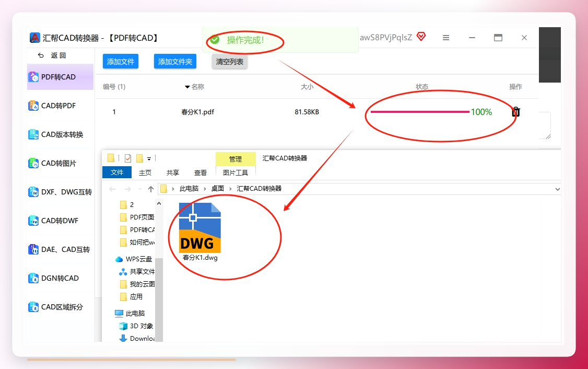Switch to the 主页 ribbon tab
Screen dimensions: 588x369
click(x=145, y=172)
